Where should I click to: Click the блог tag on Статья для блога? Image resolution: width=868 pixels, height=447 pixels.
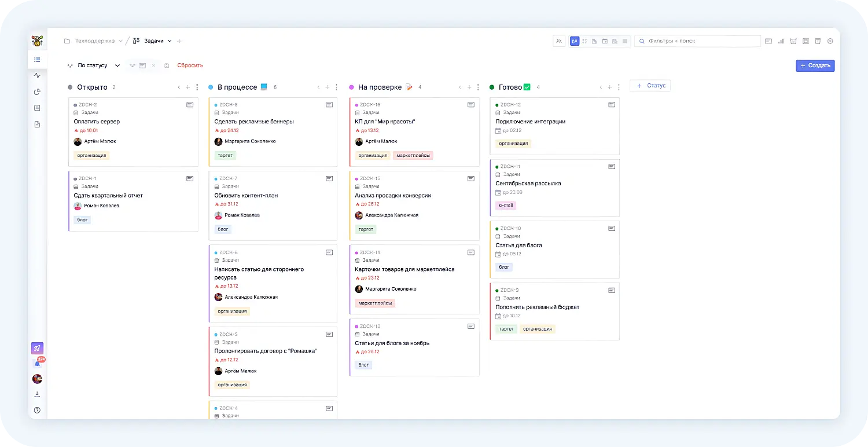pos(504,267)
